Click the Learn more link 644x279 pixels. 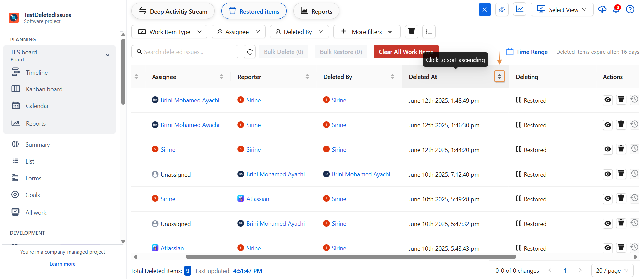click(63, 264)
